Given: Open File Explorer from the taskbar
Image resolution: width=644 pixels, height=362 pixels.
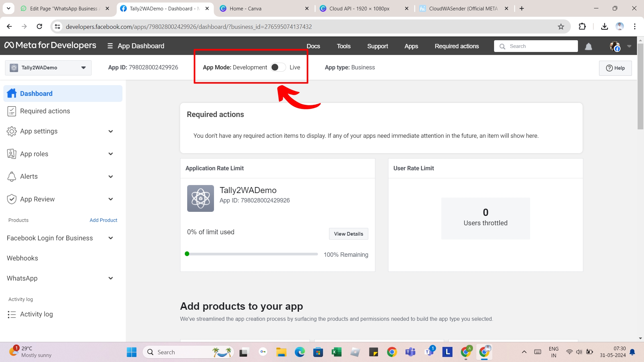Looking at the screenshot, I should pos(281,352).
